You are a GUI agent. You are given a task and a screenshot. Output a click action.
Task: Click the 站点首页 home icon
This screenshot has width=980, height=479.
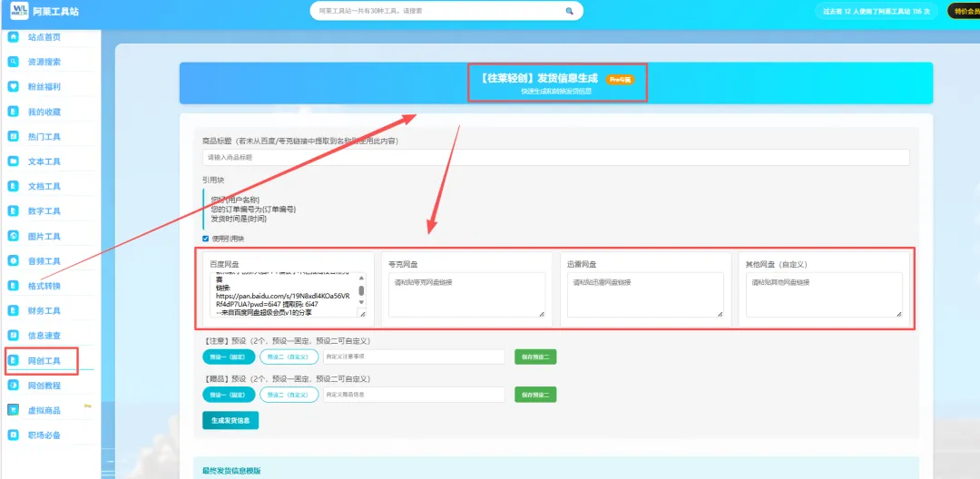click(x=13, y=37)
